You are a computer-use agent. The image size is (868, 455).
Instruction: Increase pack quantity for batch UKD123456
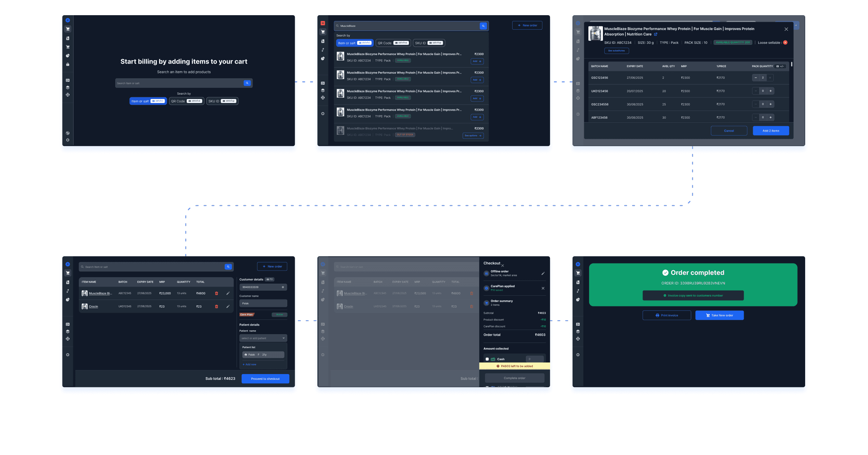click(x=770, y=91)
